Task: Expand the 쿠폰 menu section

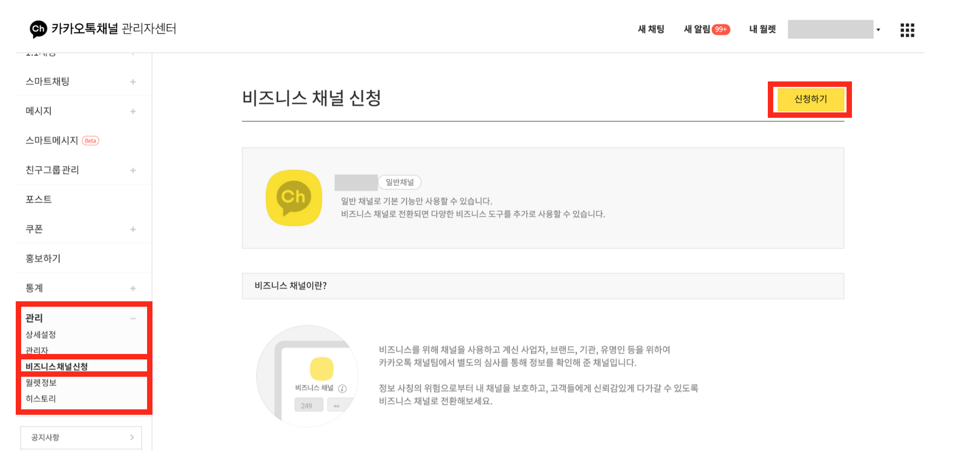Action: [x=133, y=230]
